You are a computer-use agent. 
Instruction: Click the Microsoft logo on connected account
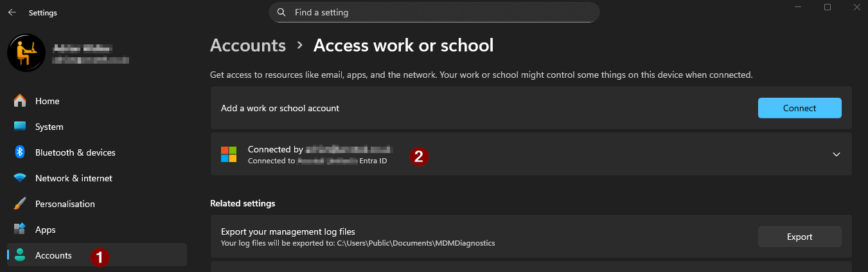pos(229,154)
